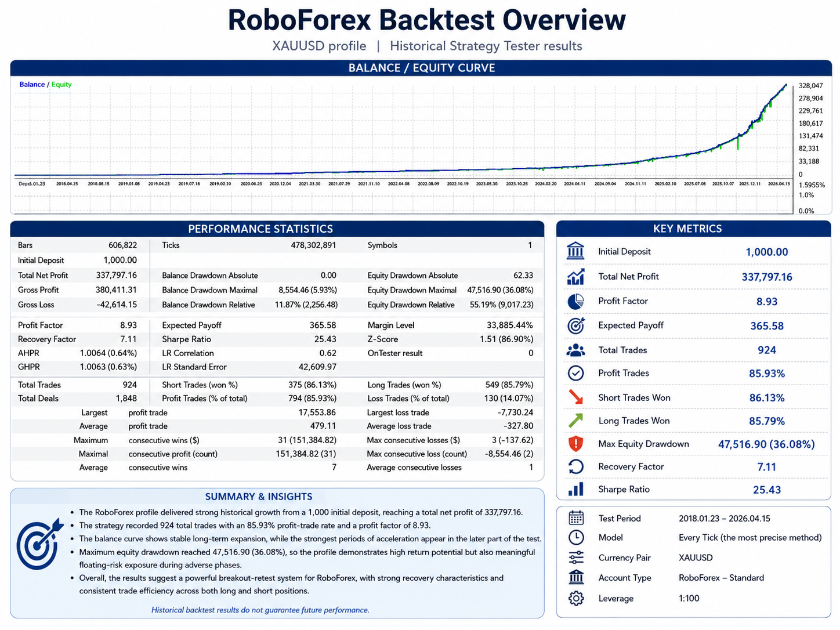The height and width of the screenshot is (630, 840).
Task: Click Largest loss trade value -7,730.24
Action: click(515, 412)
